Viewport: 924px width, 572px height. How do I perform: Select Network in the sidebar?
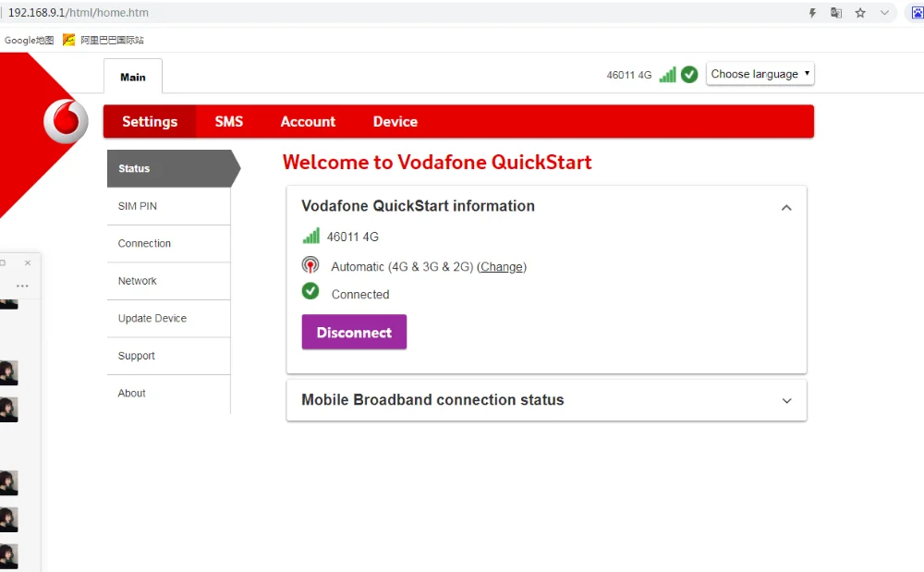click(168, 281)
